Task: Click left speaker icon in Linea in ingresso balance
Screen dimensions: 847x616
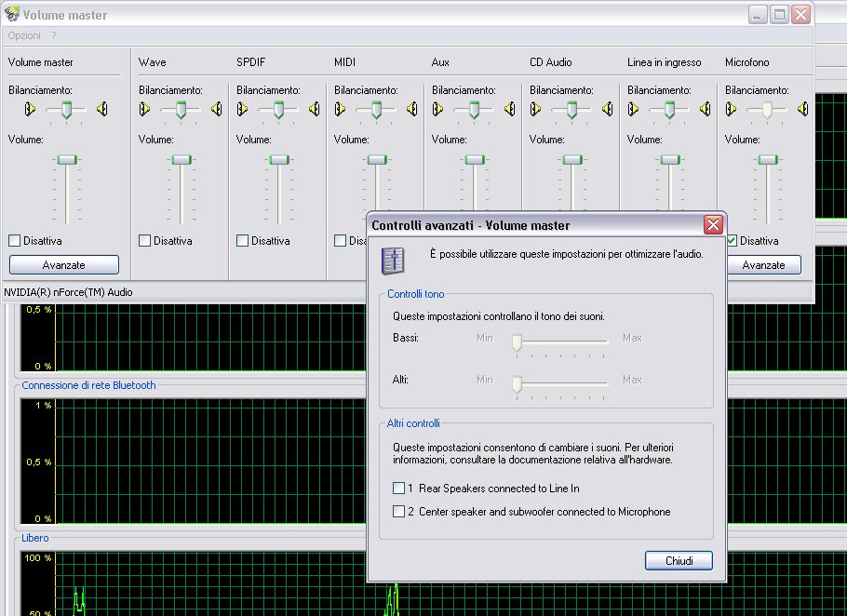Action: [633, 109]
